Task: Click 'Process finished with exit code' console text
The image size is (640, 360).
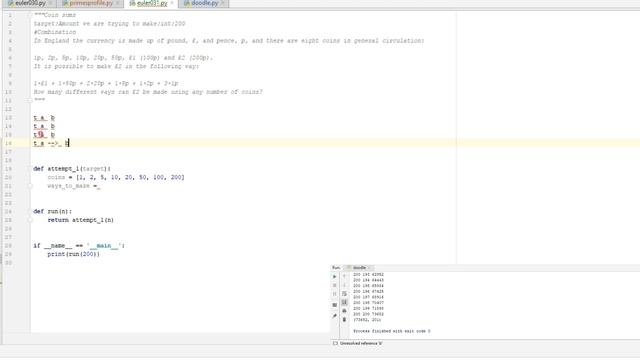Action: coord(391,331)
